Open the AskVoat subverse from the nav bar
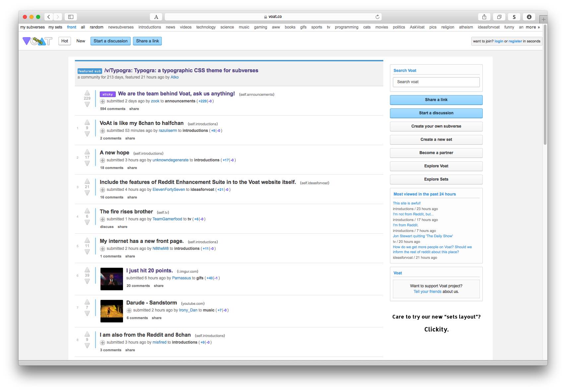 coord(417,27)
